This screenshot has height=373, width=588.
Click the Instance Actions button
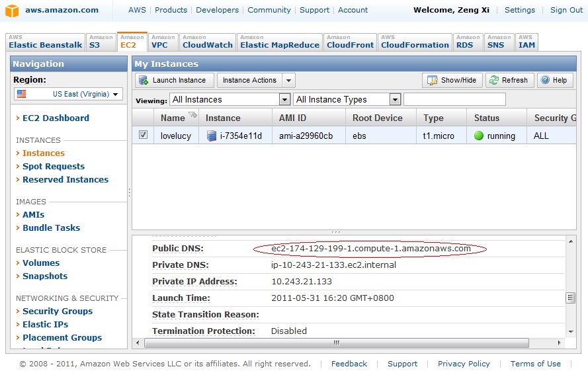click(x=249, y=80)
